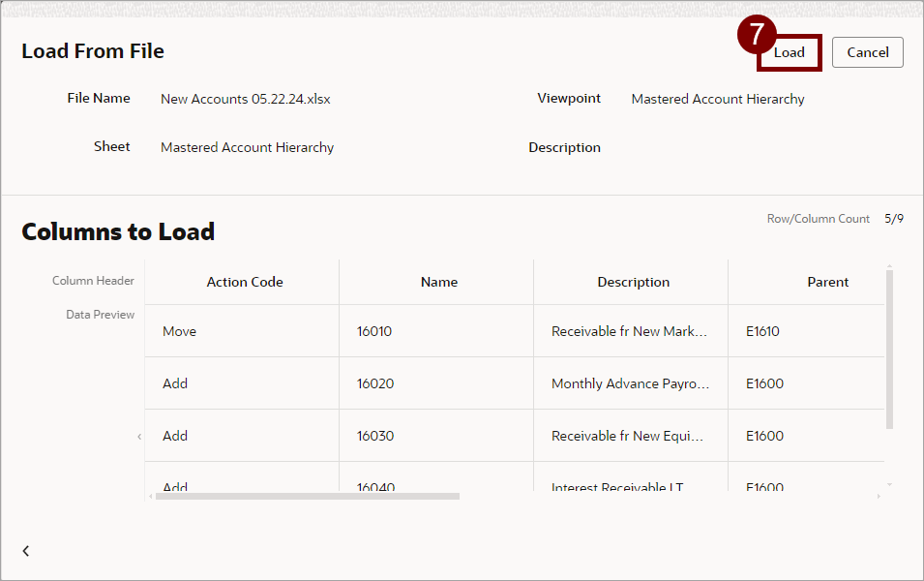Click the horizontal scrollbar right arrow
This screenshot has width=924, height=581.
(x=879, y=496)
